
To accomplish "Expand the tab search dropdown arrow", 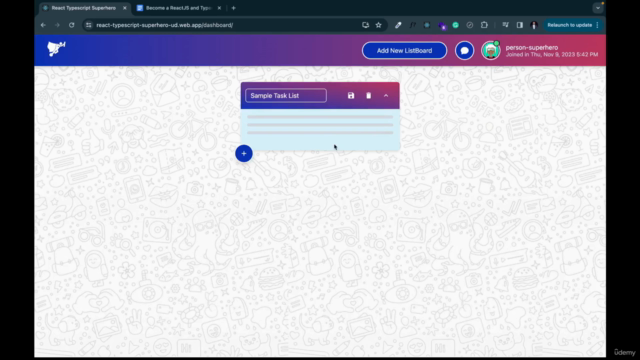I will pyautogui.click(x=598, y=8).
